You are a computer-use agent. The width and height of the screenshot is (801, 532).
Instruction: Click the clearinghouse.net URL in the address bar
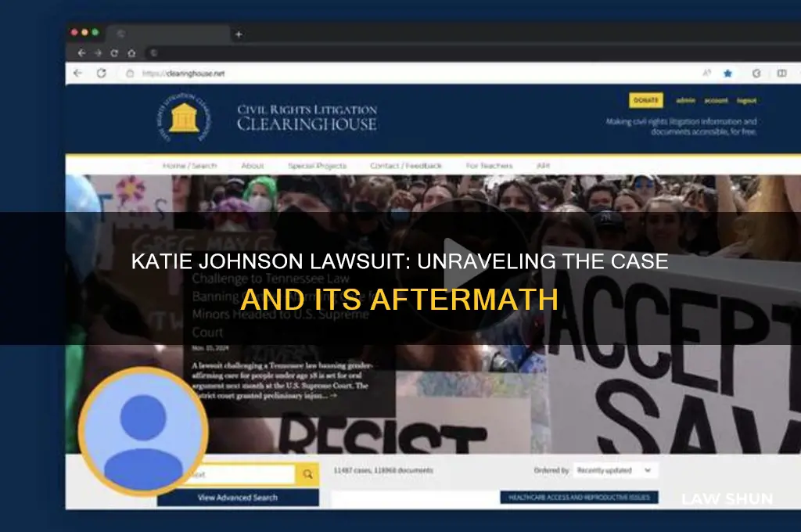[183, 74]
